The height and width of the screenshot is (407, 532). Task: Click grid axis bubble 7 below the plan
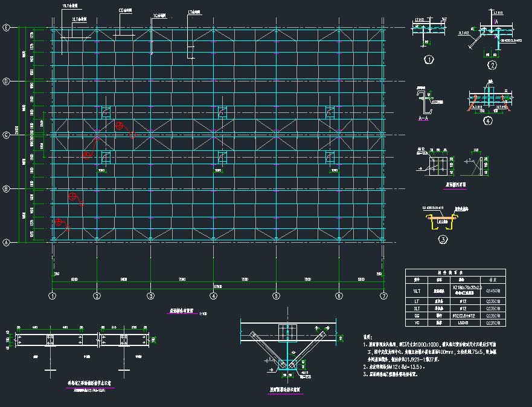(383, 296)
